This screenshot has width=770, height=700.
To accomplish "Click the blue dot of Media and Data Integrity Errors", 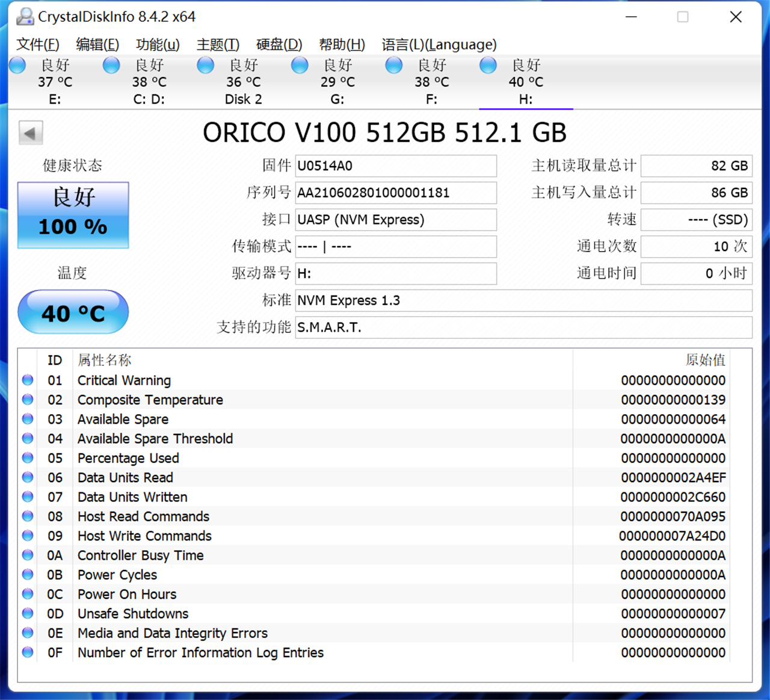I will coord(28,633).
